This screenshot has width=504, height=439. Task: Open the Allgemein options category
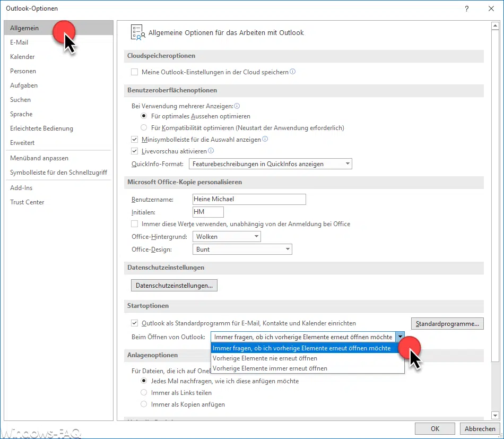58,28
